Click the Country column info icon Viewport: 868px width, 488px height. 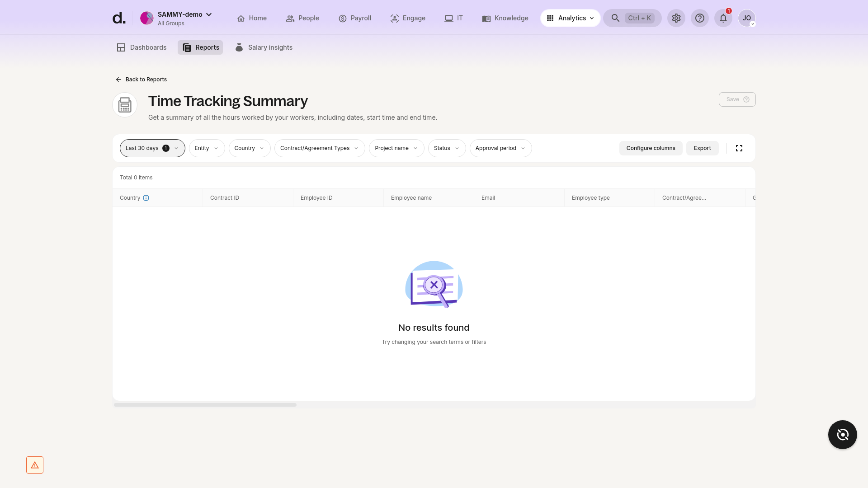[x=146, y=198]
